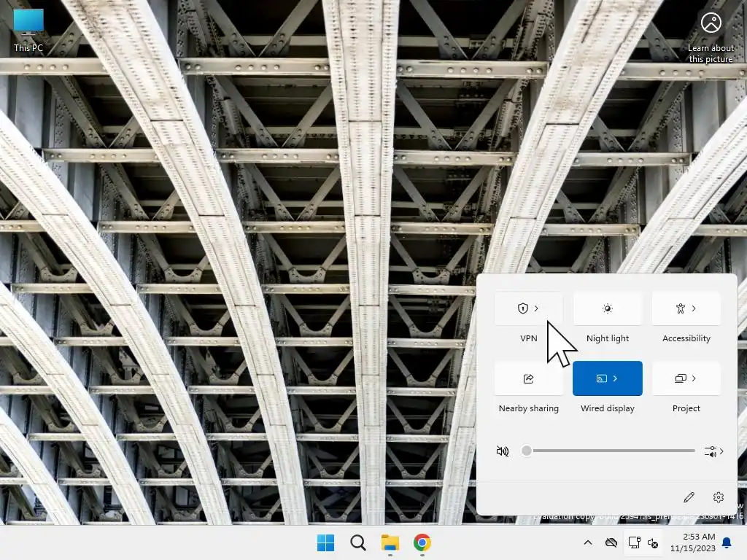Click the Nearby sharing label text
This screenshot has width=747, height=560.
click(528, 408)
